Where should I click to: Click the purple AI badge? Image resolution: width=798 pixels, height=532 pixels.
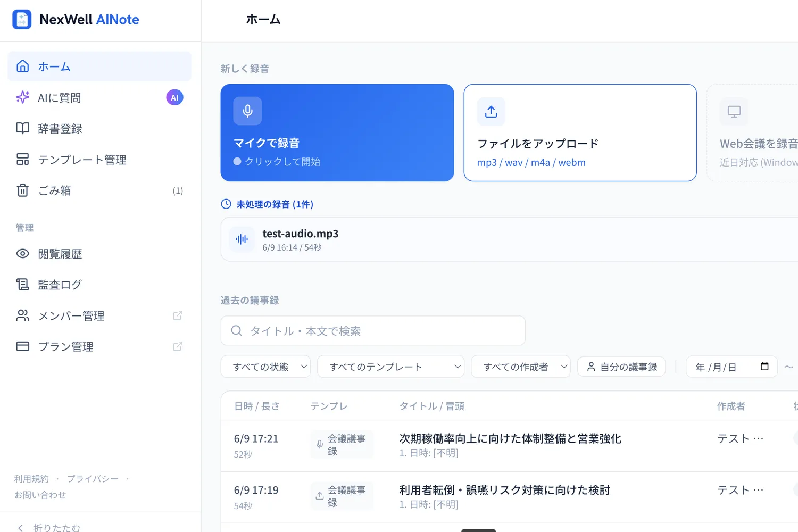(174, 97)
